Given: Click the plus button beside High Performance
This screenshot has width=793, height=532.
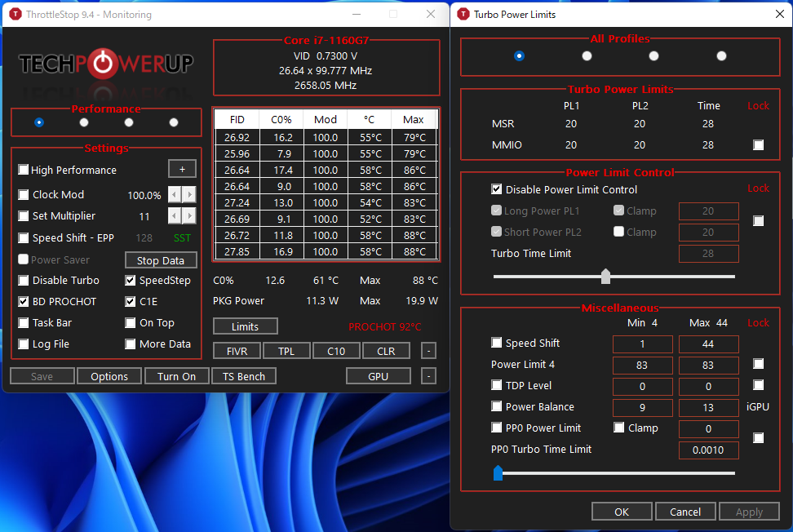Looking at the screenshot, I should click(x=182, y=170).
